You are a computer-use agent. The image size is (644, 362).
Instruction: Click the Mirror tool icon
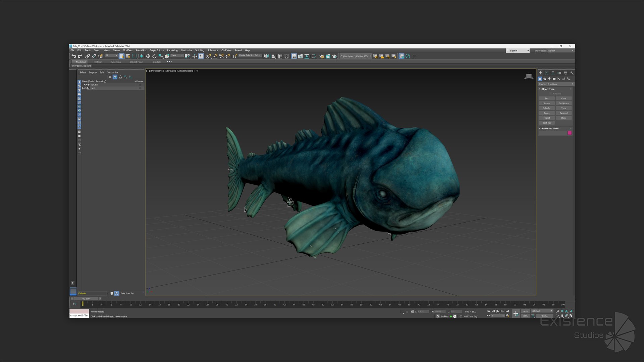tap(266, 56)
